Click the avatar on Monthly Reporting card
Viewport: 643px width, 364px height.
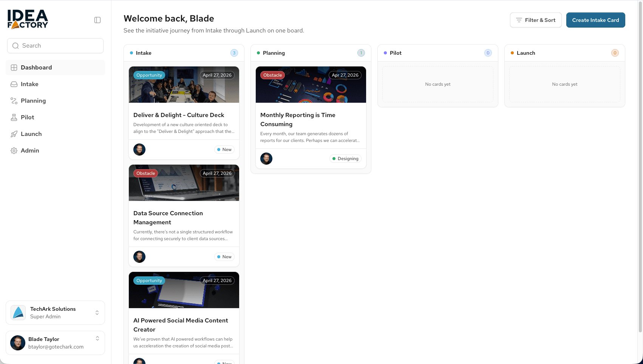tap(266, 159)
